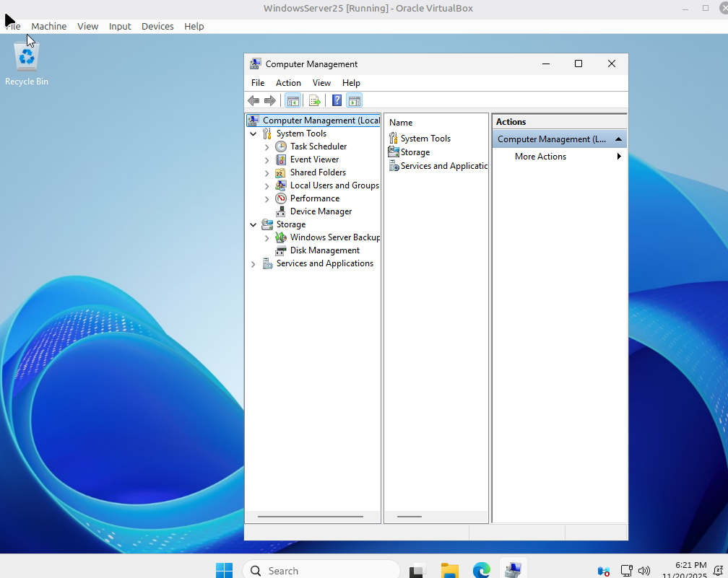
Task: Click the Export List toolbar icon
Action: [314, 101]
